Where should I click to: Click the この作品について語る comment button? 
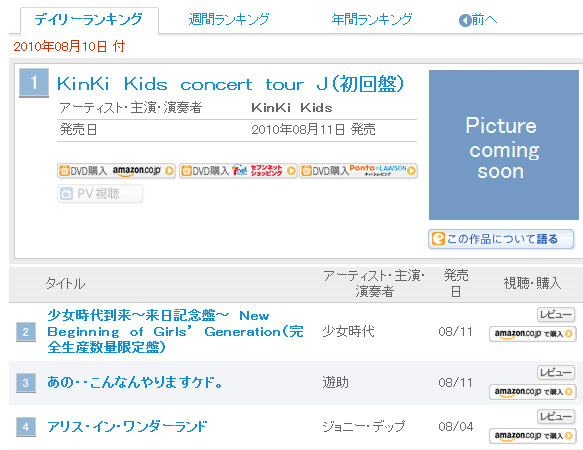pos(501,239)
